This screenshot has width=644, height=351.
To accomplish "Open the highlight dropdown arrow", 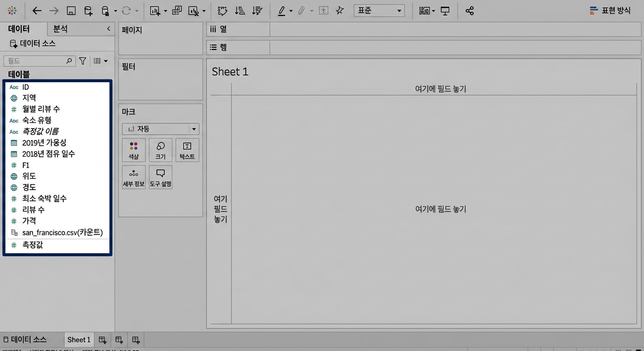I will 291,11.
